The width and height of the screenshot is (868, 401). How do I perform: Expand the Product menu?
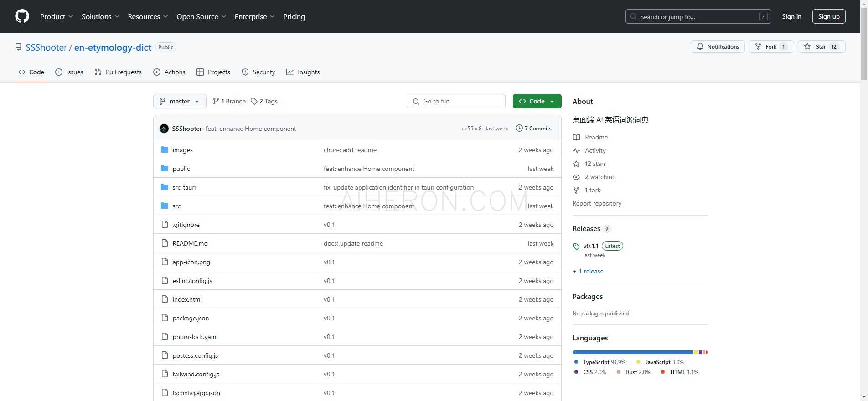point(57,16)
